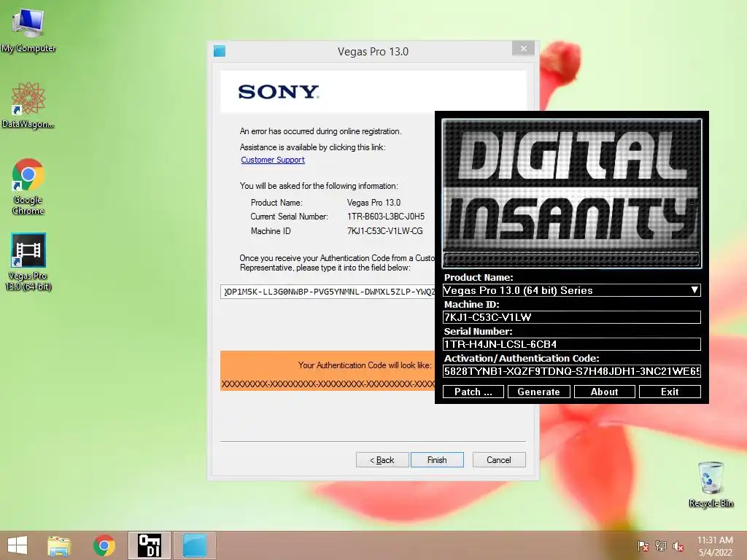Click the Back button

[x=382, y=460]
